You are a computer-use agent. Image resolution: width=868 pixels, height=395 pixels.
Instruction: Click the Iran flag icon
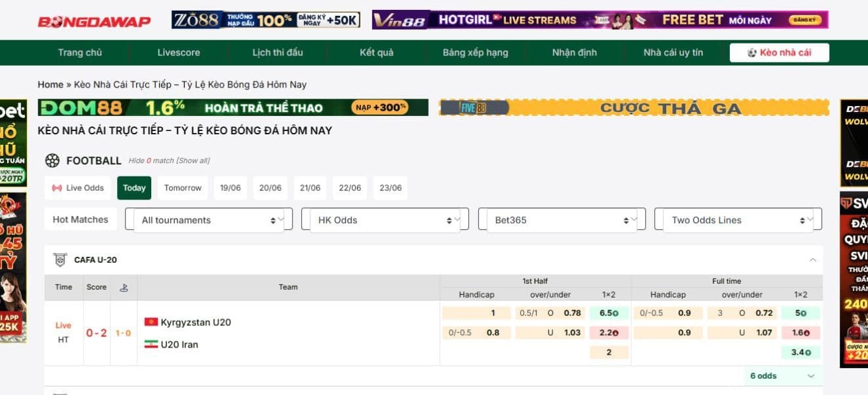[151, 344]
